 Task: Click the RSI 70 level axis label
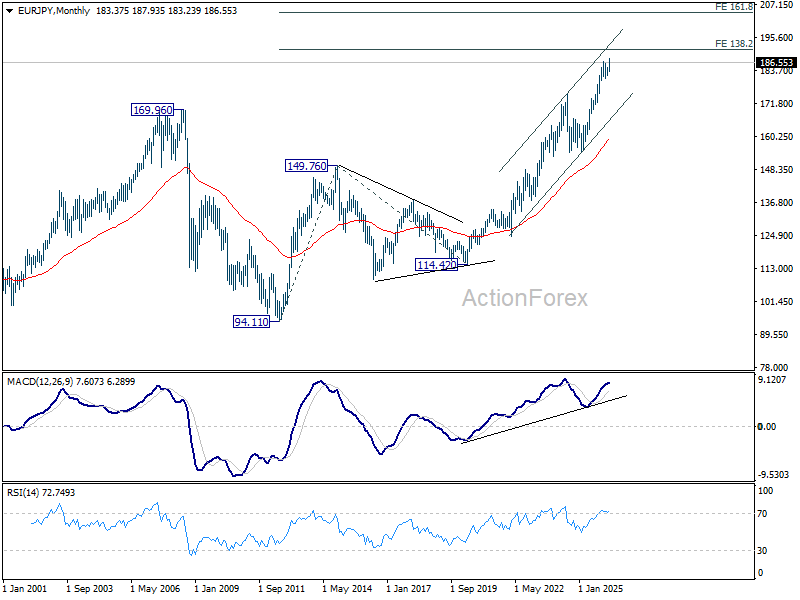[x=762, y=514]
